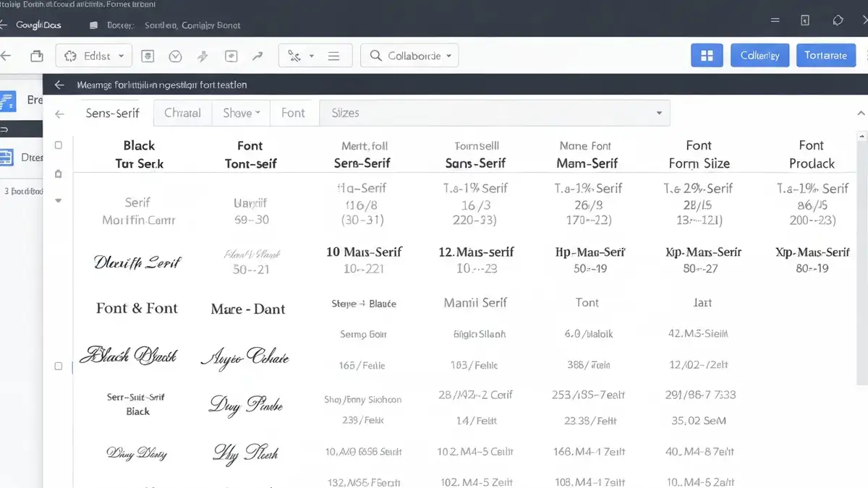868x488 pixels.
Task: Click the lightning bolt toolbar icon
Action: pyautogui.click(x=203, y=56)
